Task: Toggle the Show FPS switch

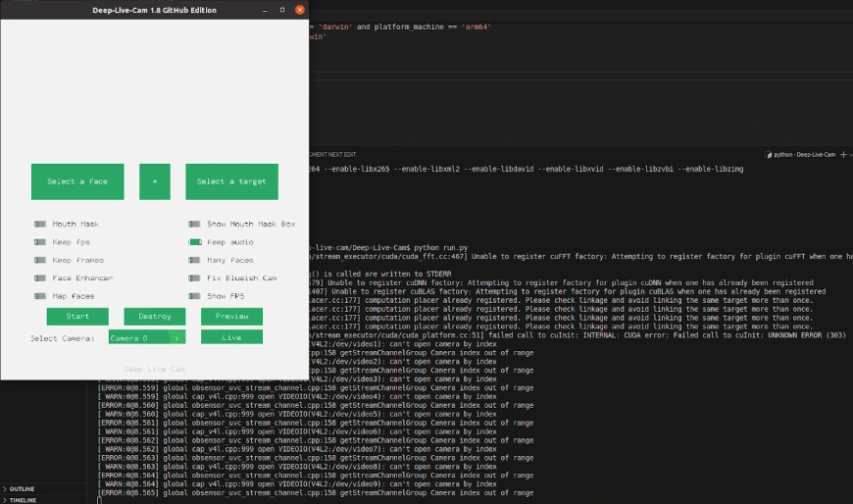Action: 195,296
